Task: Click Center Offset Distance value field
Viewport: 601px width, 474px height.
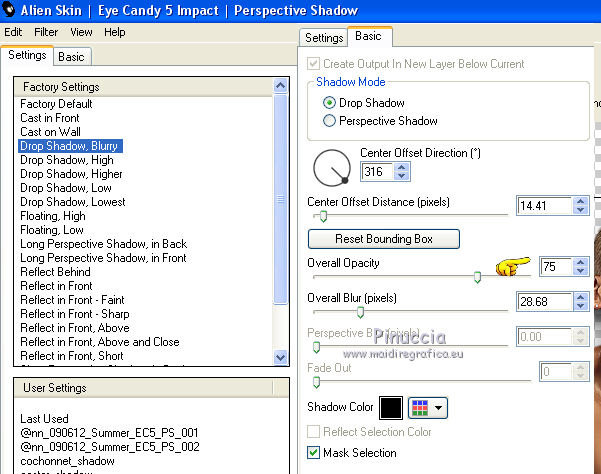Action: point(545,206)
